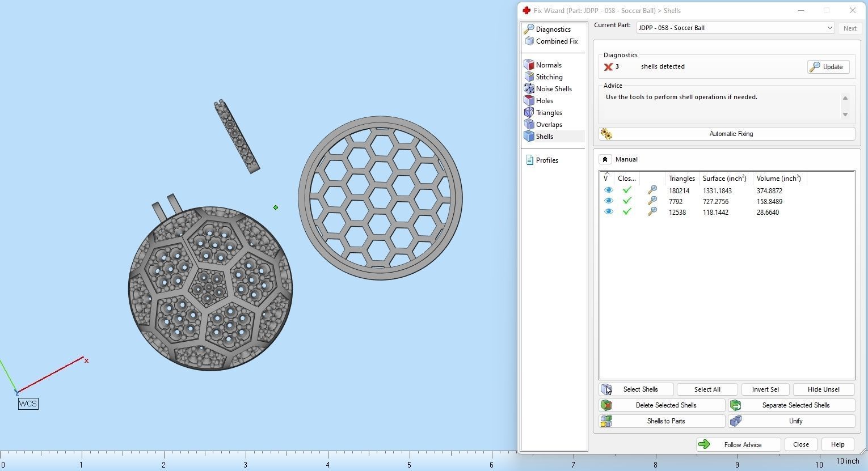Click the Profiles document icon
Screen dimensions: 868x471
point(529,160)
